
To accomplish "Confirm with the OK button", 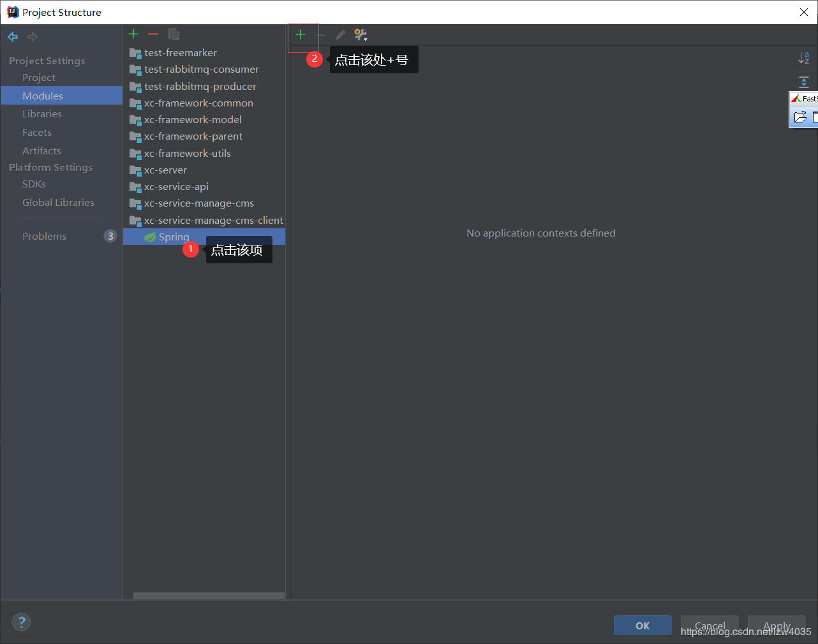I will pyautogui.click(x=643, y=626).
